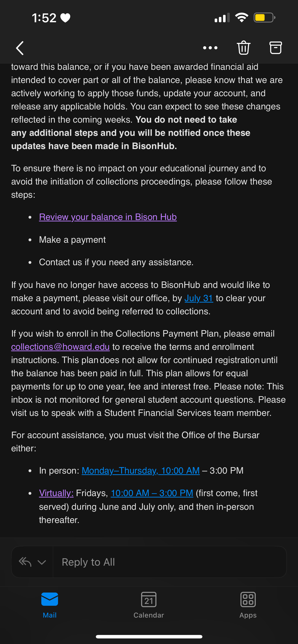This screenshot has width=298, height=644.
Task: Open the Virtually: link
Action: (x=56, y=493)
